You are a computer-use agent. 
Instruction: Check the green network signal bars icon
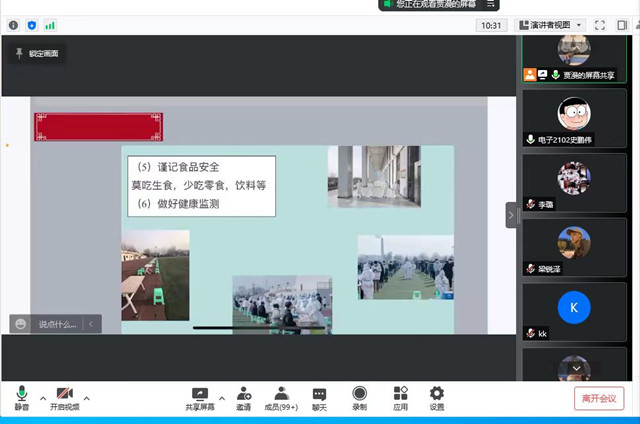[x=50, y=26]
